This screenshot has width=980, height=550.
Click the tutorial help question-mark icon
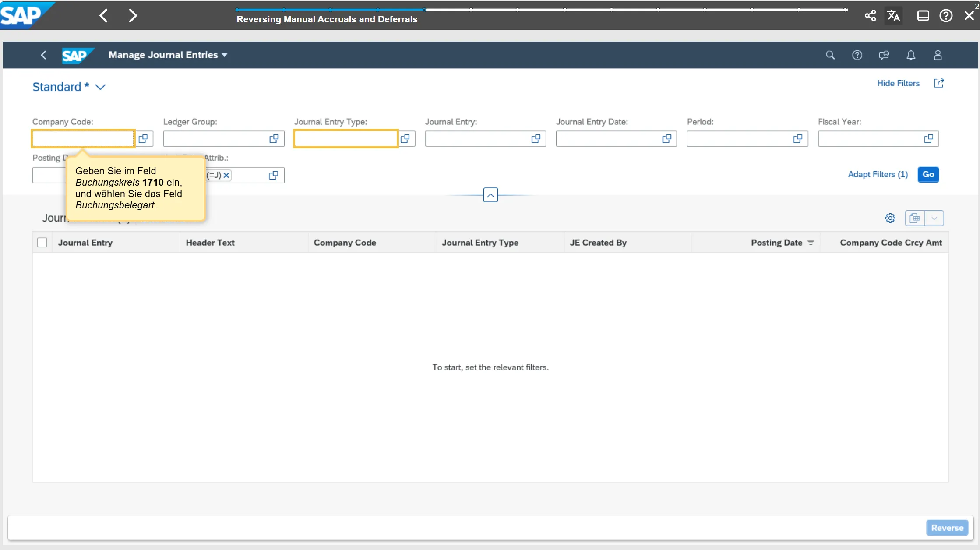coord(946,16)
